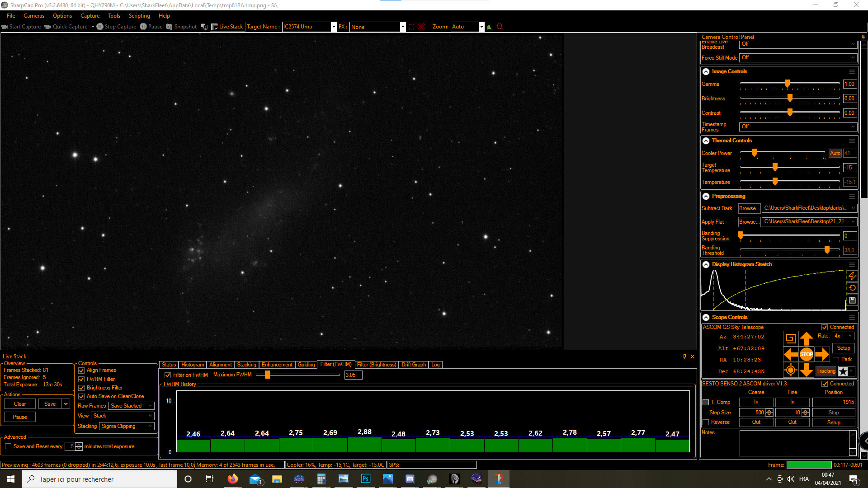This screenshot has width=868, height=488.
Task: Switch to the Drift Graph tab
Action: [413, 365]
